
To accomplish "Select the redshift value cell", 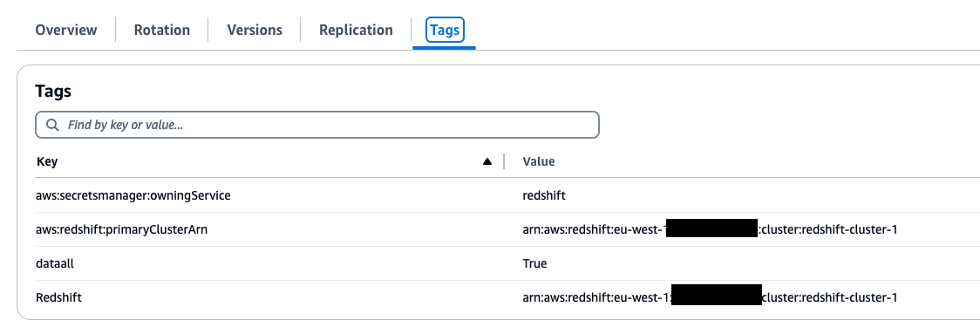I will tap(544, 195).
